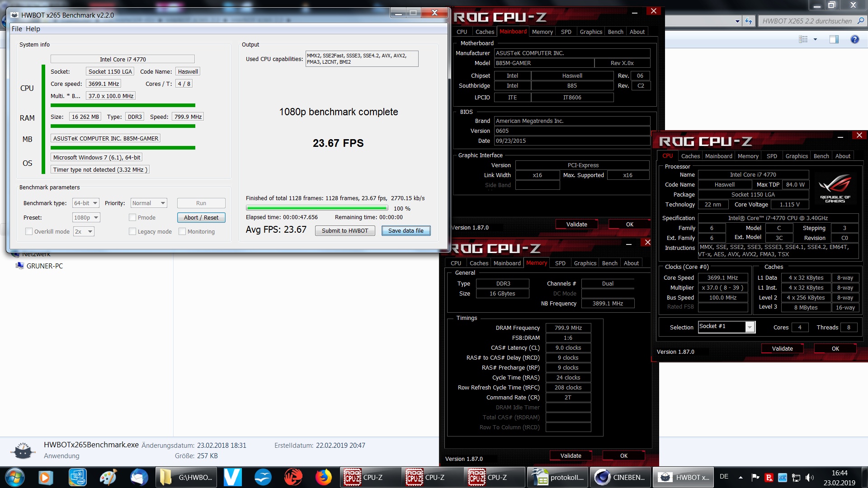Click the benchmark progress bar at 100 %
The image size is (868, 488).
tap(317, 208)
